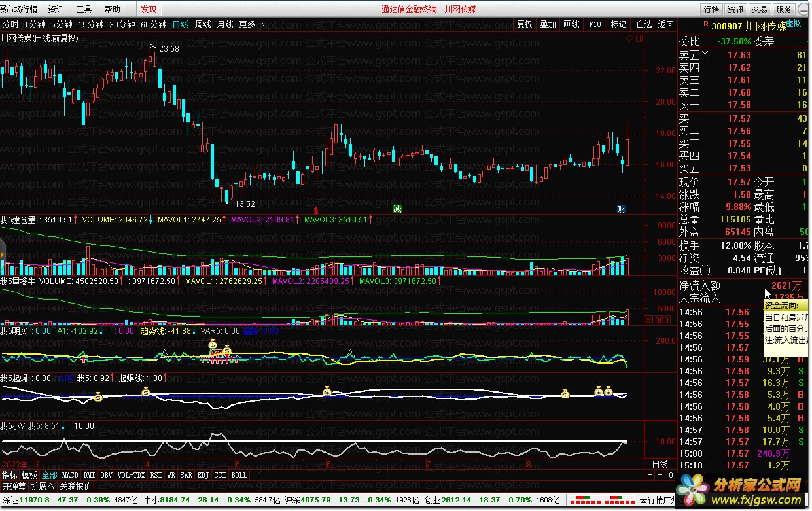Open the 工具 menu

[84, 9]
